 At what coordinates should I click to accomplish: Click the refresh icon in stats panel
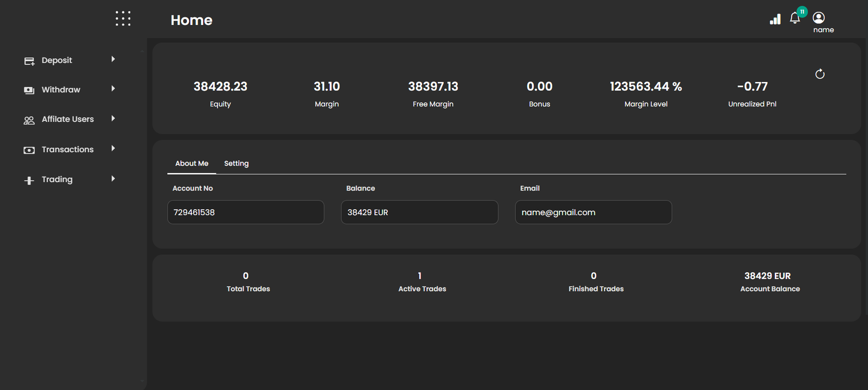tap(820, 74)
